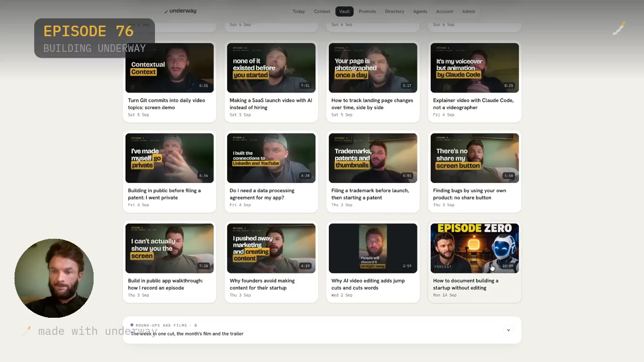The height and width of the screenshot is (362, 644).
Task: Open 'How to track landing page changes' title
Action: pyautogui.click(x=372, y=104)
